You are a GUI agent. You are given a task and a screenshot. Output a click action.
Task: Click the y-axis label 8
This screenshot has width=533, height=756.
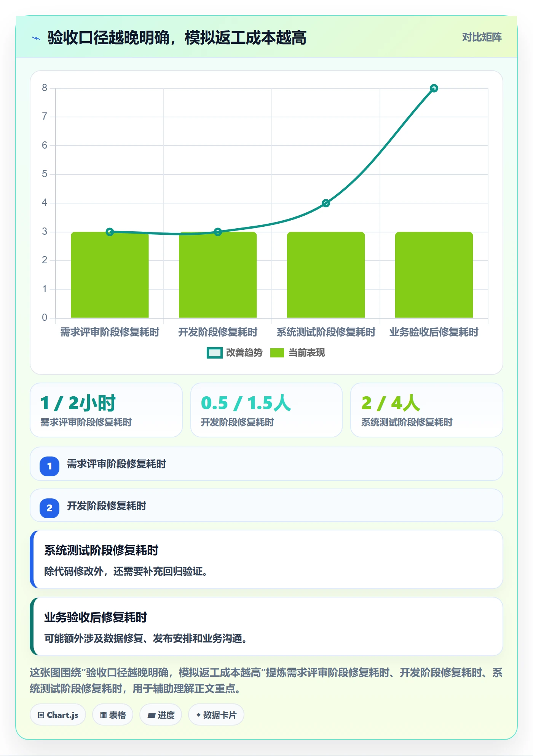tap(45, 88)
